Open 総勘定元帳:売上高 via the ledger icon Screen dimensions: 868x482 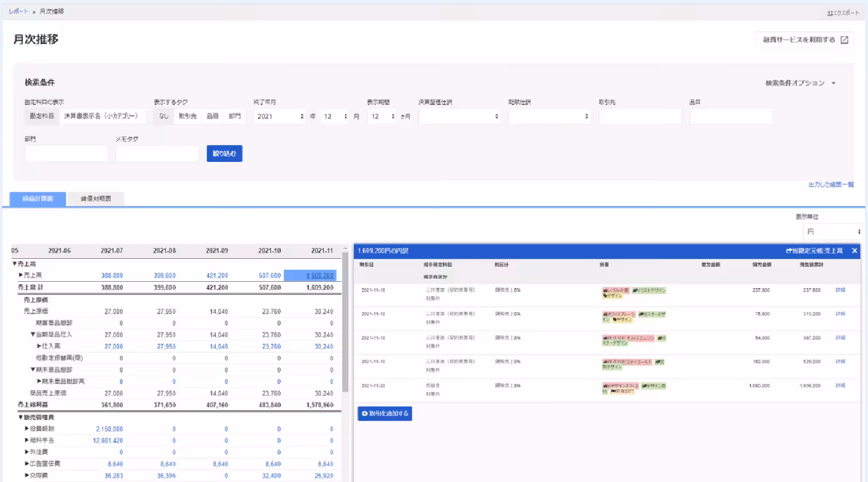point(789,251)
